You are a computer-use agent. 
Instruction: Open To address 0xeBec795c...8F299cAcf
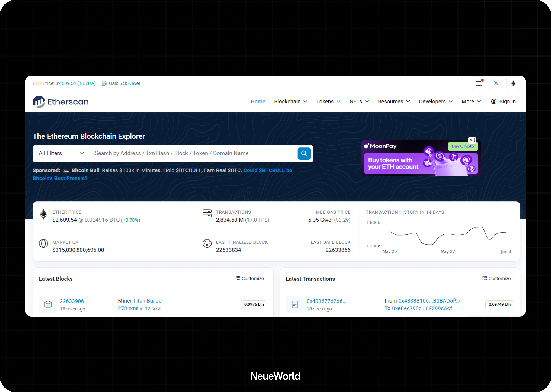point(422,308)
